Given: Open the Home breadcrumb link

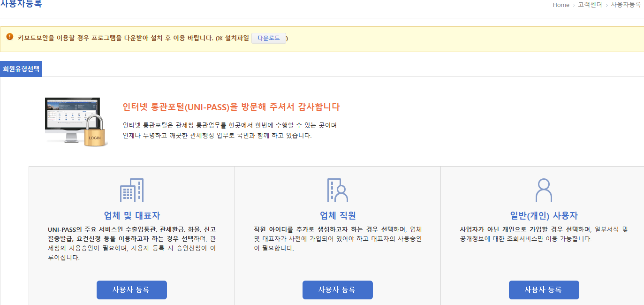Looking at the screenshot, I should 561,5.
